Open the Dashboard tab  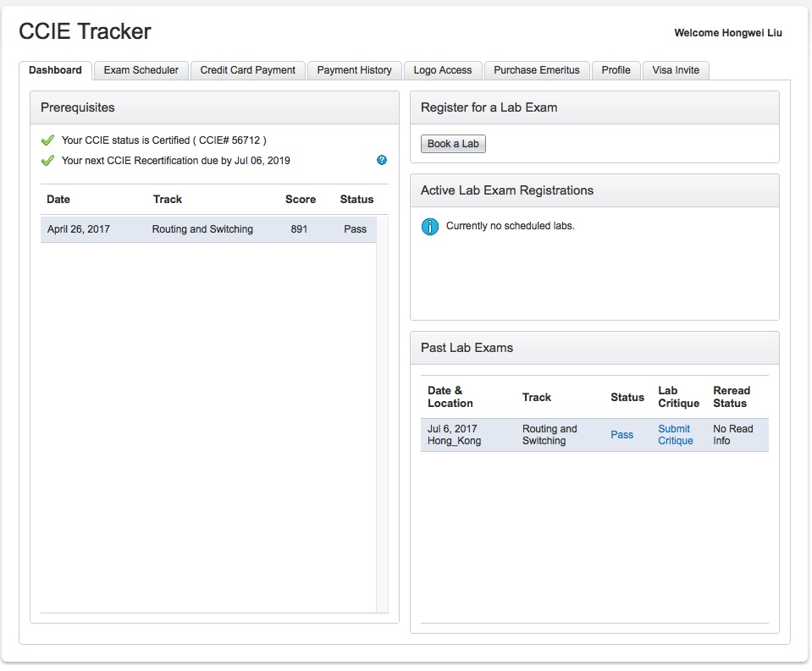pyautogui.click(x=55, y=70)
